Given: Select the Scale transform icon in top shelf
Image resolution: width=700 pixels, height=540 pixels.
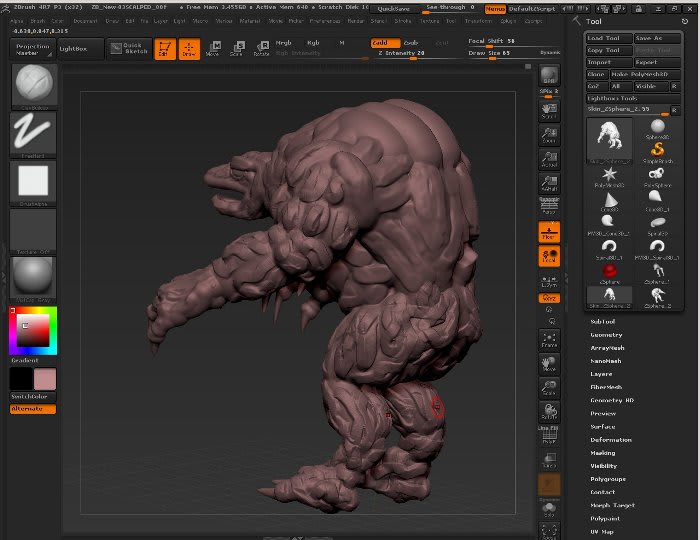Looking at the screenshot, I should (238, 48).
